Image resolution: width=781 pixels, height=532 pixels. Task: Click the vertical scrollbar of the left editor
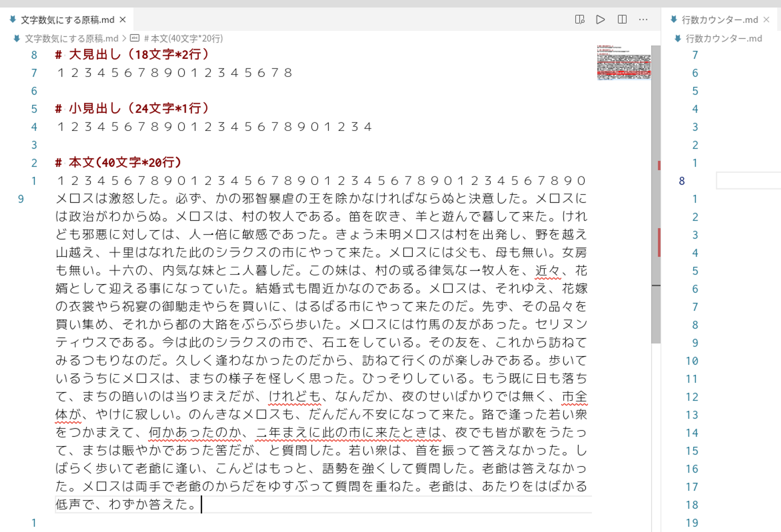coord(656,194)
